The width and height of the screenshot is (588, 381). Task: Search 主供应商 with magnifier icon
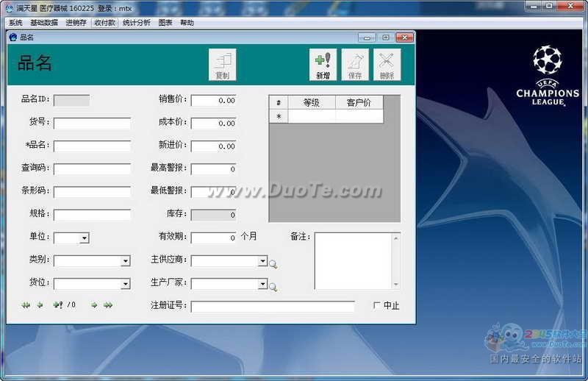273,264
